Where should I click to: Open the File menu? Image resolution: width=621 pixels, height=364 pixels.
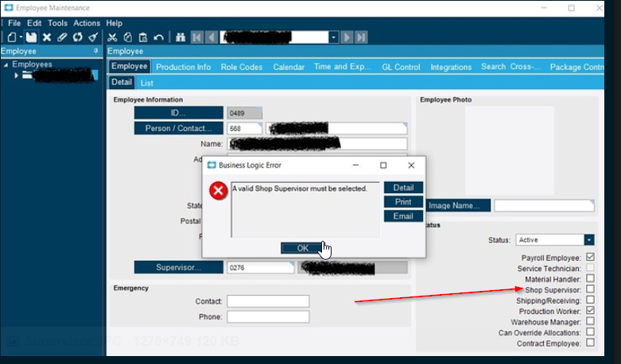point(14,23)
